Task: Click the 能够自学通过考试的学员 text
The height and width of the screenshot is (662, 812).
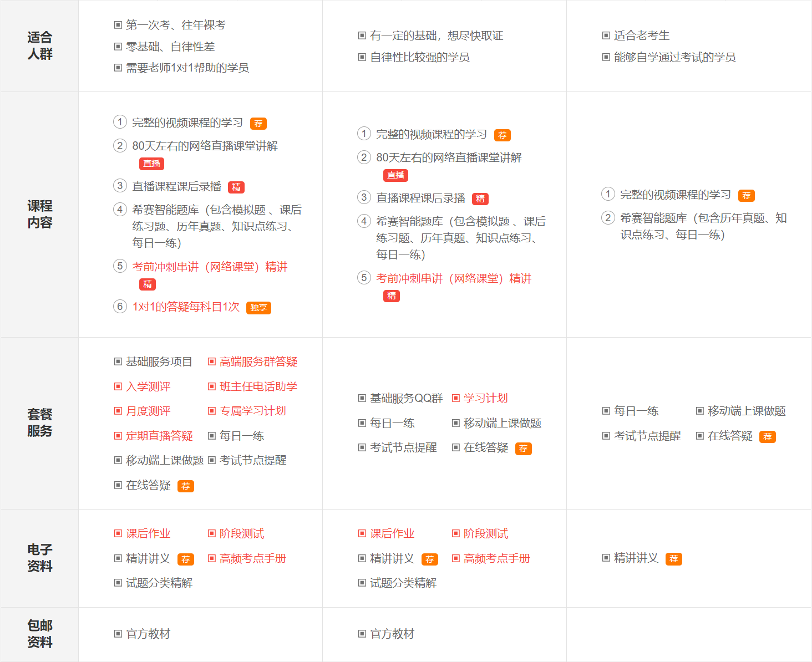Action: (x=674, y=57)
